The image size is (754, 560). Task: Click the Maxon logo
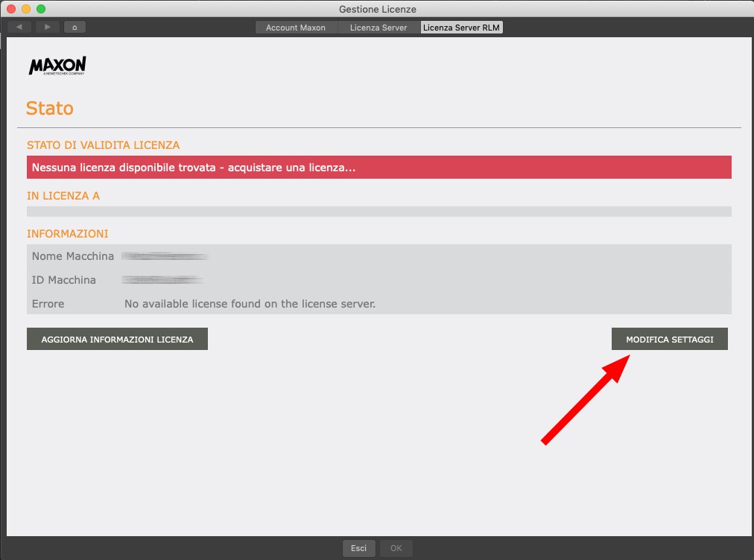(57, 66)
